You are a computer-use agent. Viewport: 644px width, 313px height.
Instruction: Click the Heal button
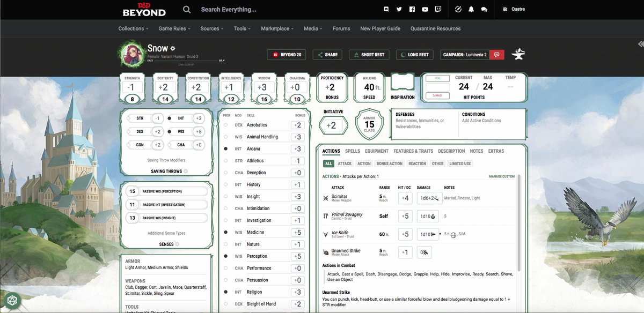(x=438, y=78)
